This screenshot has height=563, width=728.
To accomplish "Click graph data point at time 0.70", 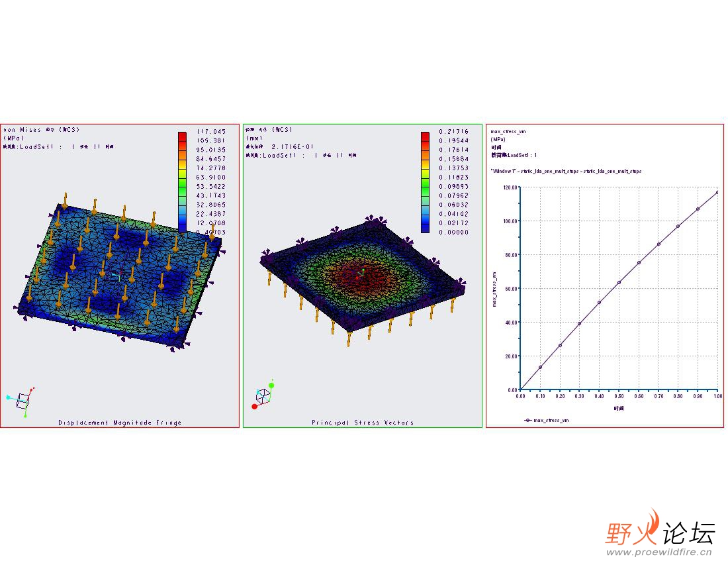I will click(659, 244).
